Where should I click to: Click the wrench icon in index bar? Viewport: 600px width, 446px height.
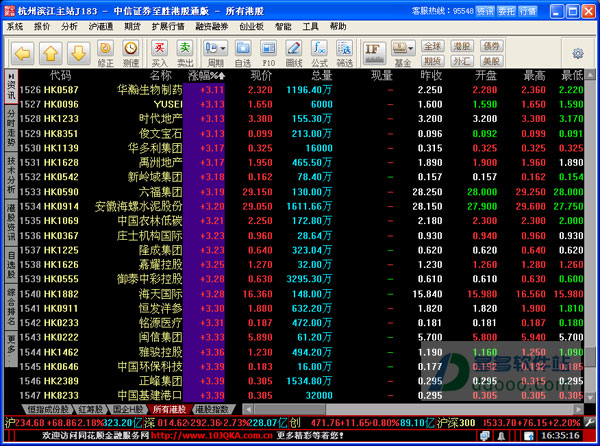(590, 423)
